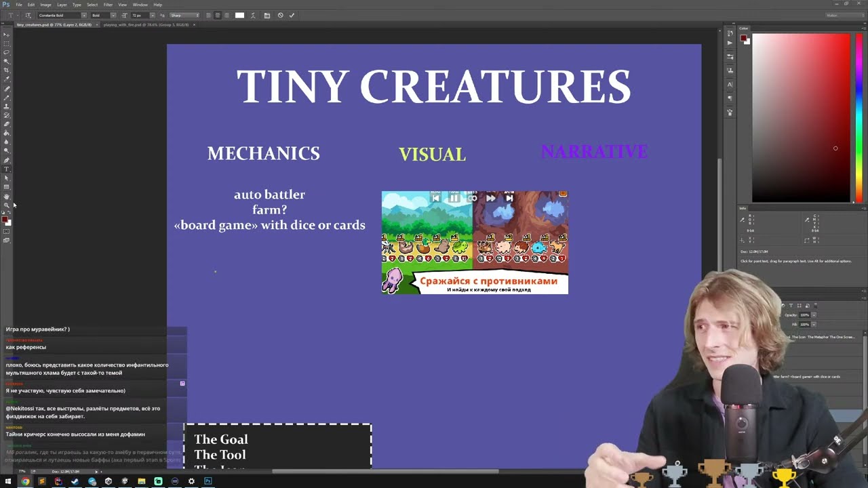Screen dimensions: 868x488
Task: Select the Move tool
Action: pos(7,35)
